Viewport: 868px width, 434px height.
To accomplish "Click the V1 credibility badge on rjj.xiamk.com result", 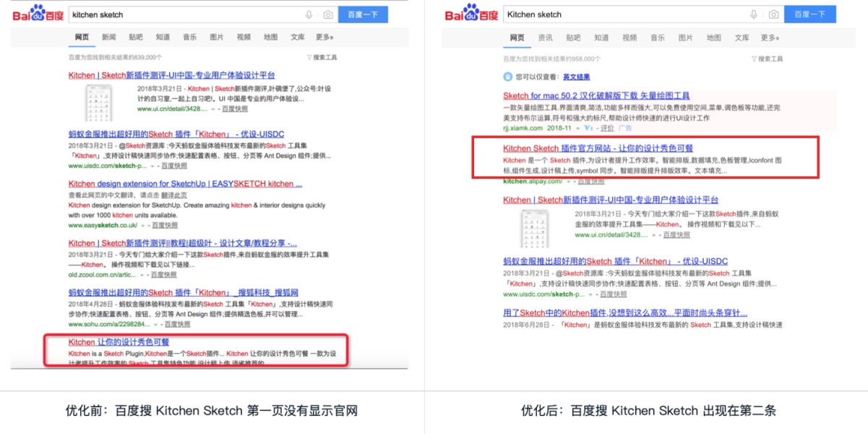I will pyautogui.click(x=589, y=128).
